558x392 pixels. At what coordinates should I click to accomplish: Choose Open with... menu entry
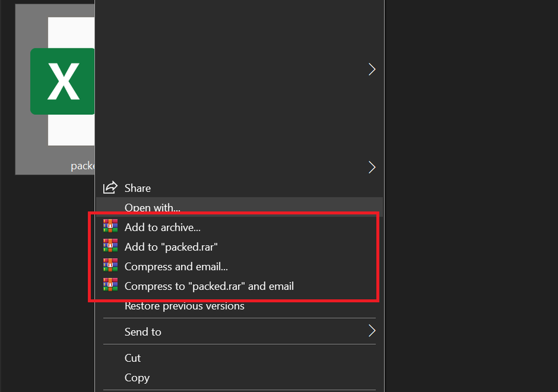[x=239, y=207]
